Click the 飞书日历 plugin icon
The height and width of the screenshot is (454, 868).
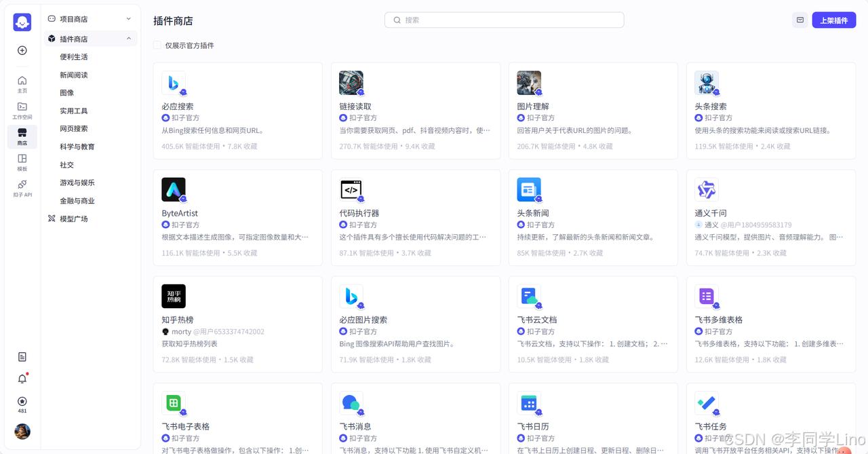click(529, 404)
